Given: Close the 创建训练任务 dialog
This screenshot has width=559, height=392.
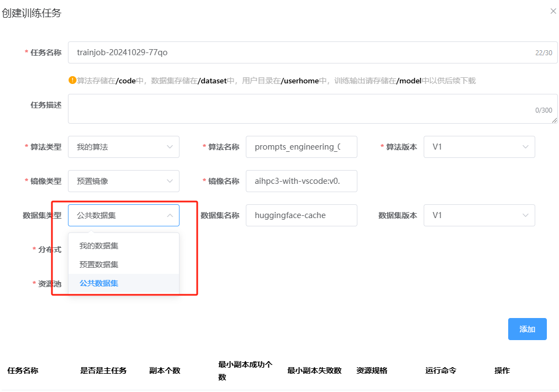Looking at the screenshot, I should 553,11.
